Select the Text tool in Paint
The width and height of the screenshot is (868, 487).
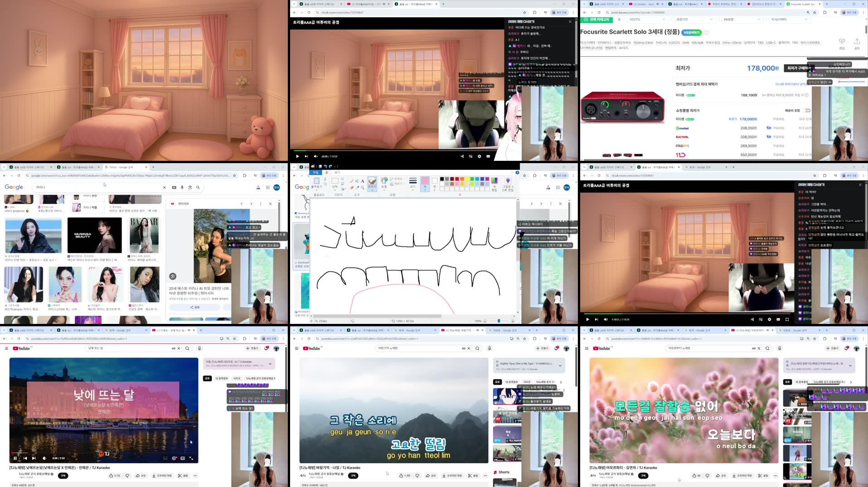click(363, 181)
